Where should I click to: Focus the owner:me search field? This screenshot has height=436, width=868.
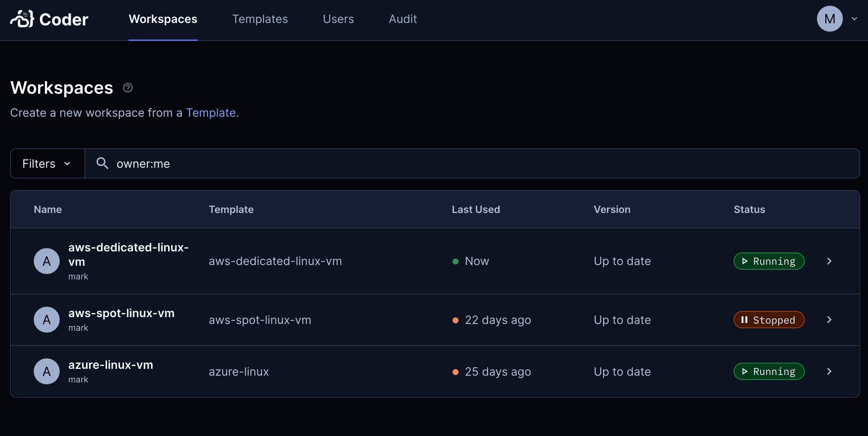[472, 163]
